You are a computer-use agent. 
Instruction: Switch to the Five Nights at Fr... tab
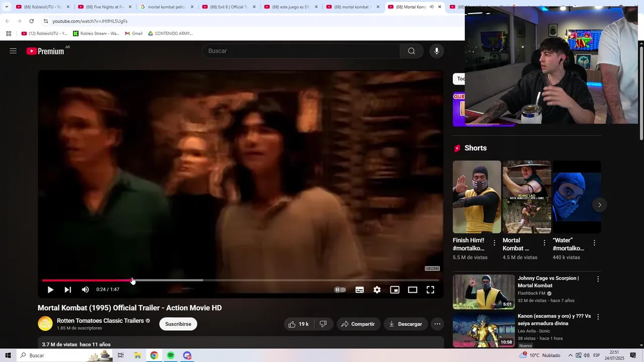coord(105,7)
